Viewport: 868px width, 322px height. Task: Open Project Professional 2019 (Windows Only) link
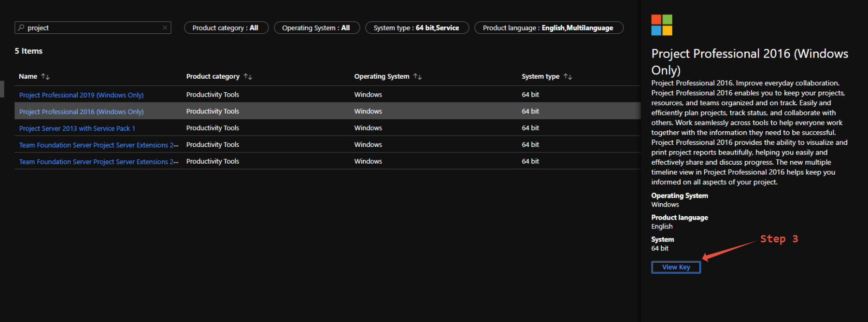[81, 95]
